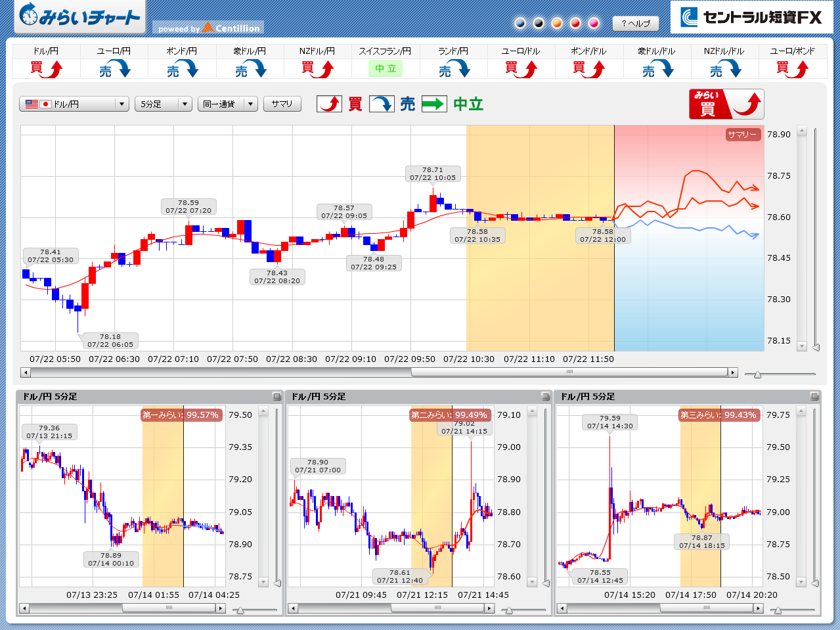Select the ドル/円 currency pair tab

tap(46, 51)
